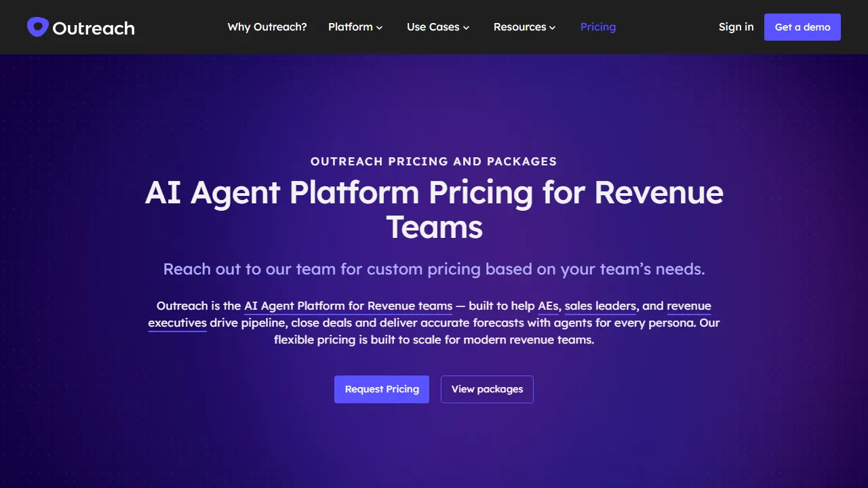Click the heading AI Agent Platform Pricing for Revenue Teams
This screenshot has height=488, width=868.
click(434, 209)
